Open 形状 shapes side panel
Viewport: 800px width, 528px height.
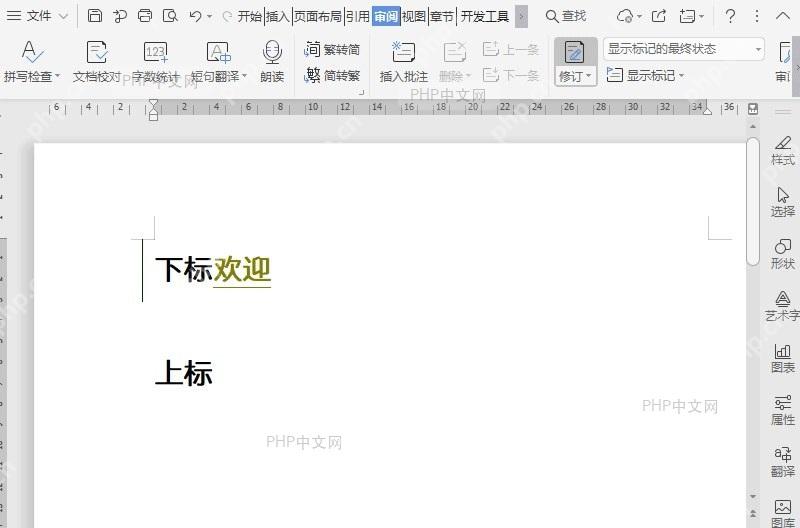pyautogui.click(x=783, y=255)
